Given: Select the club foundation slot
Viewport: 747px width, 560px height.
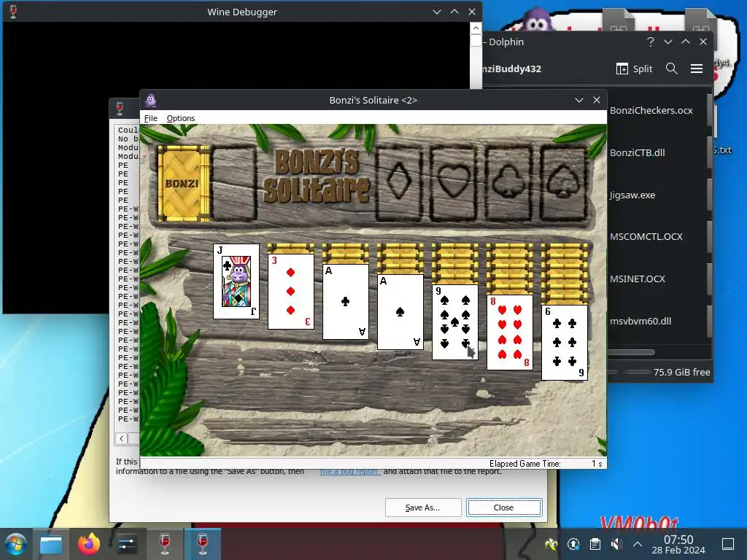Looking at the screenshot, I should (x=508, y=183).
